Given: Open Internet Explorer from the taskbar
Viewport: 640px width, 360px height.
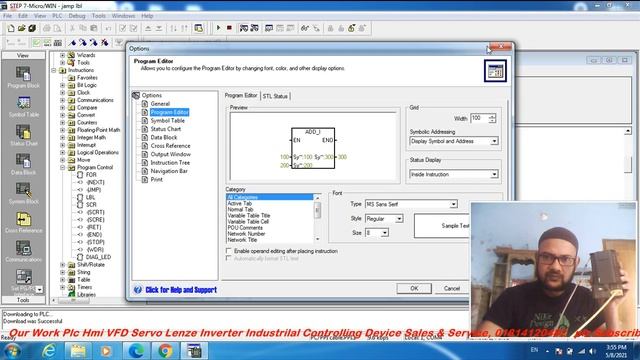Looking at the screenshot, I should coord(49,351).
